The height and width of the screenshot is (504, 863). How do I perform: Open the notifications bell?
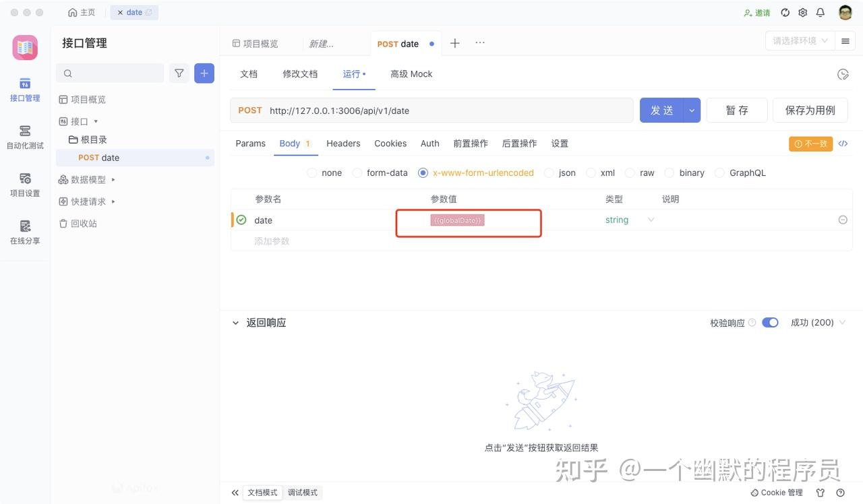click(820, 12)
